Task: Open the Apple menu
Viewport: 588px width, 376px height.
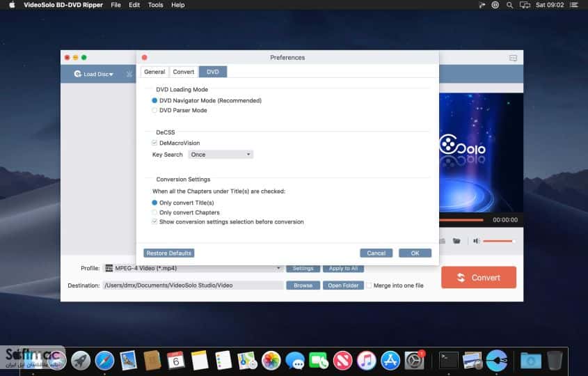Action: click(x=12, y=5)
